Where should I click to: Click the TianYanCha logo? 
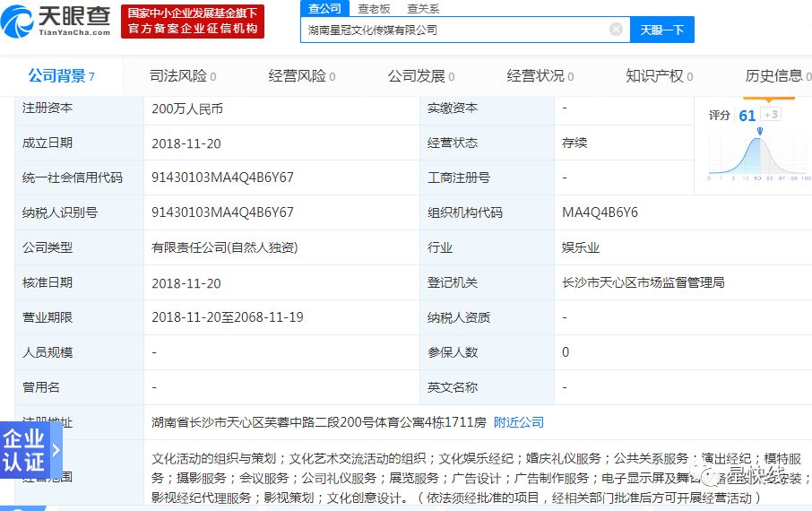tap(56, 22)
